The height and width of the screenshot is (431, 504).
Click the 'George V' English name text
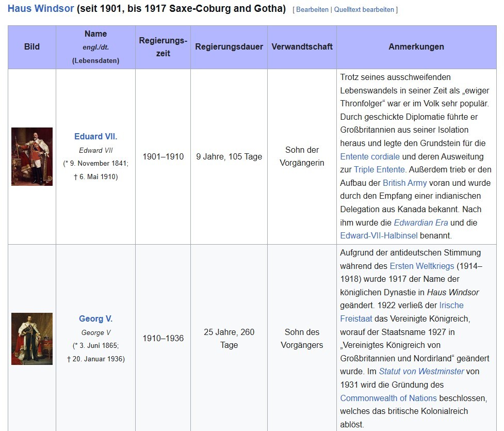(x=96, y=332)
